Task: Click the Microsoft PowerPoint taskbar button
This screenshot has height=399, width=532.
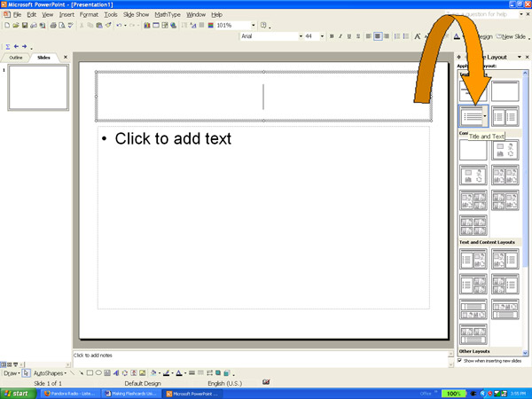Action: [x=192, y=394]
